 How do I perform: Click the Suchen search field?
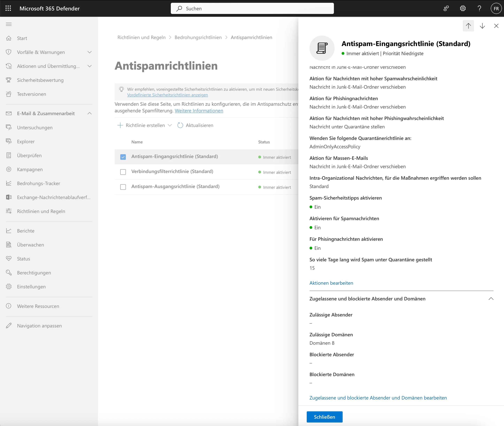point(252,8)
